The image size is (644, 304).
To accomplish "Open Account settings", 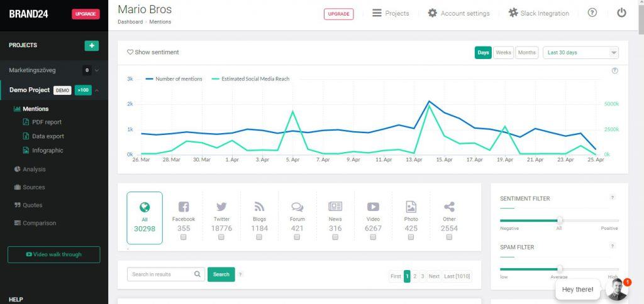I will (x=458, y=13).
